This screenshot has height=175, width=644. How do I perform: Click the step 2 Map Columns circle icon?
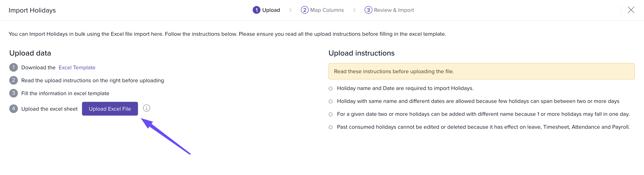point(304,10)
